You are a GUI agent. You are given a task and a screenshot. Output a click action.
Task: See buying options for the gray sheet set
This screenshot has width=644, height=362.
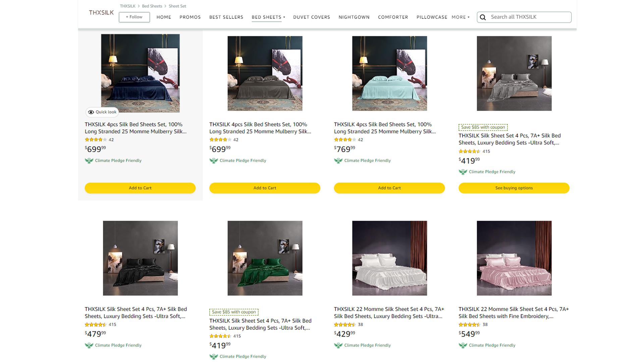click(x=514, y=188)
